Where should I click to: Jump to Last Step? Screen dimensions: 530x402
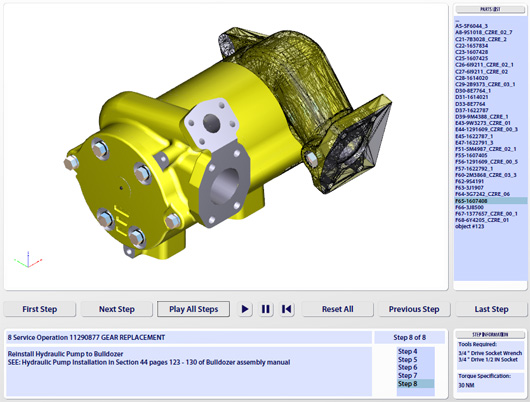click(491, 309)
